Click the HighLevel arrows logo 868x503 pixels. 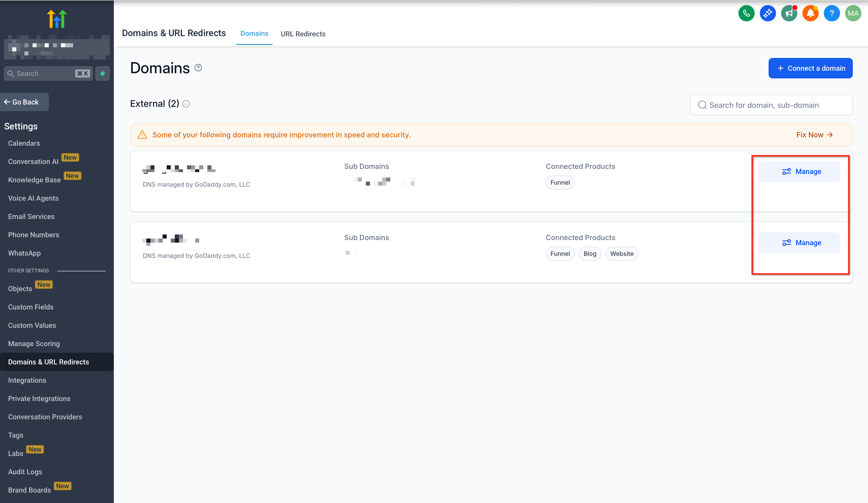pos(57,19)
